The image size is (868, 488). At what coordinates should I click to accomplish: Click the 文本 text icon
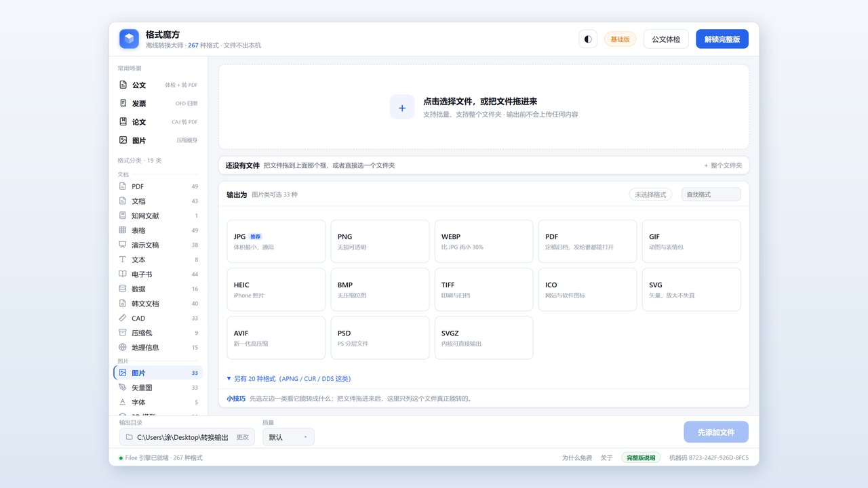(x=123, y=260)
